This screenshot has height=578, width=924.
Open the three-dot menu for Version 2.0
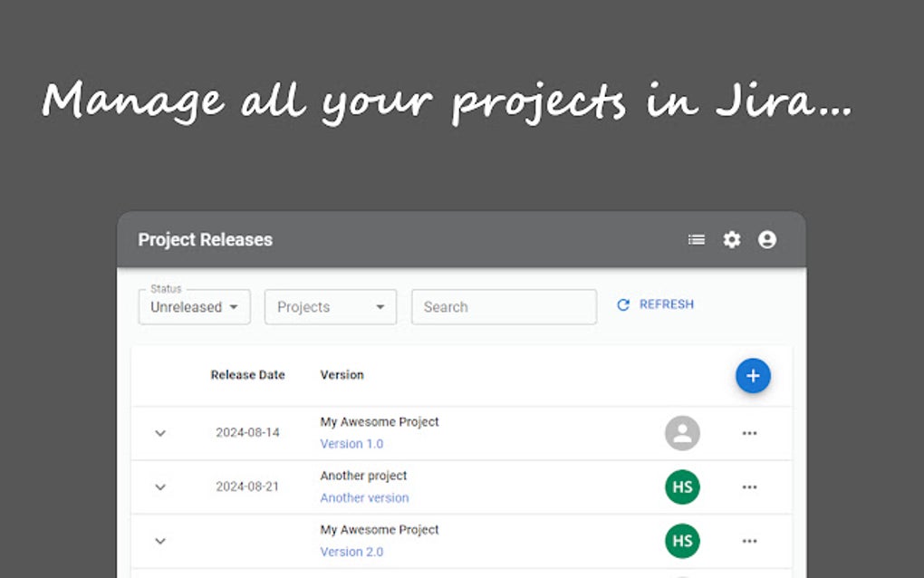coord(749,541)
